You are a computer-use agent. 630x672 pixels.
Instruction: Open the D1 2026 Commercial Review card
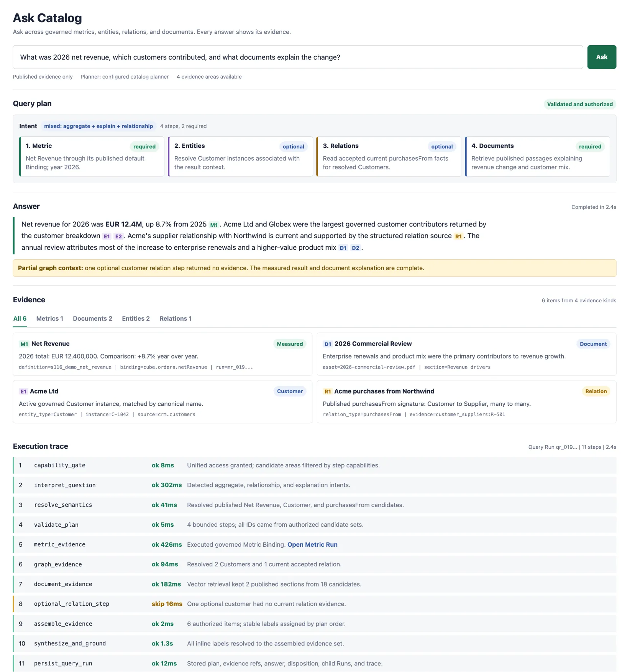pyautogui.click(x=466, y=354)
